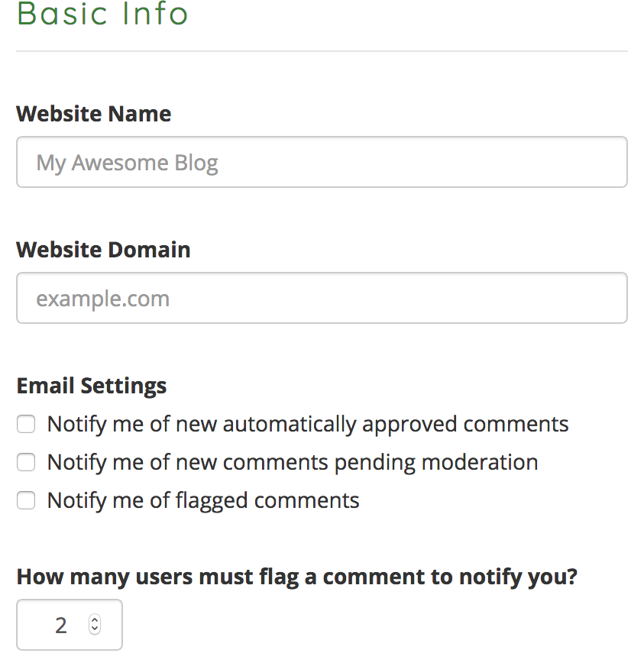
Task: Click the 'Notify me of flagged comments' label text
Action: 203,501
